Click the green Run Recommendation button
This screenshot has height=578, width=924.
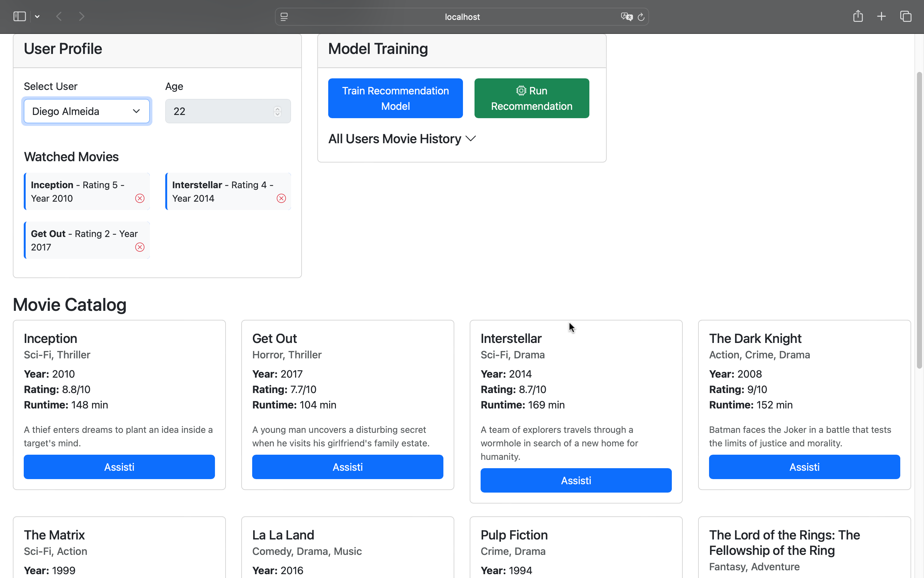(532, 98)
